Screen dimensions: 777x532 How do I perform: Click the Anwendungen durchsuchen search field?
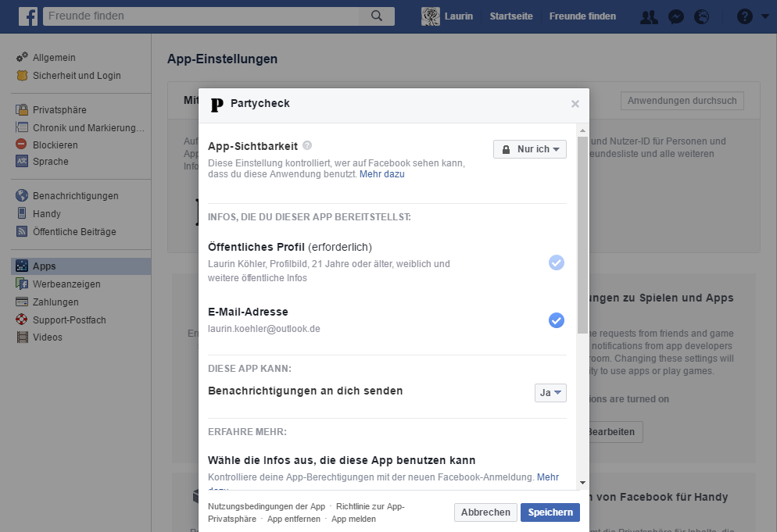point(682,101)
